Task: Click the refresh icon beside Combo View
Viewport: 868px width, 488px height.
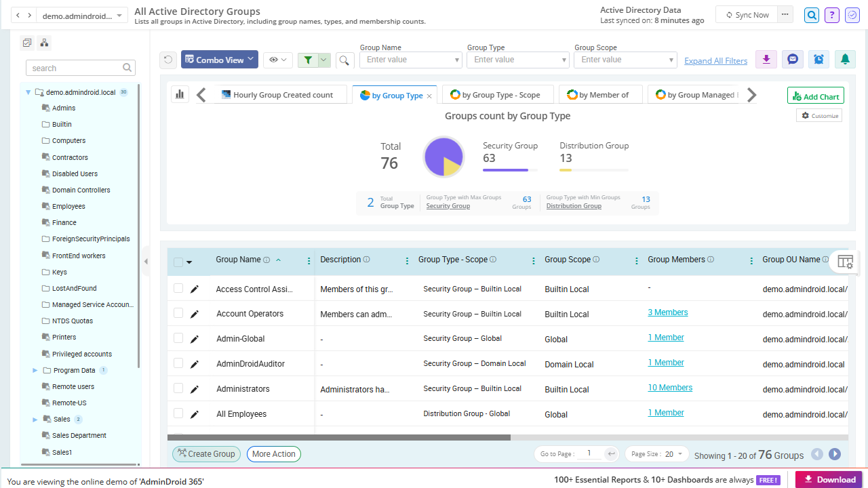Action: [x=168, y=60]
